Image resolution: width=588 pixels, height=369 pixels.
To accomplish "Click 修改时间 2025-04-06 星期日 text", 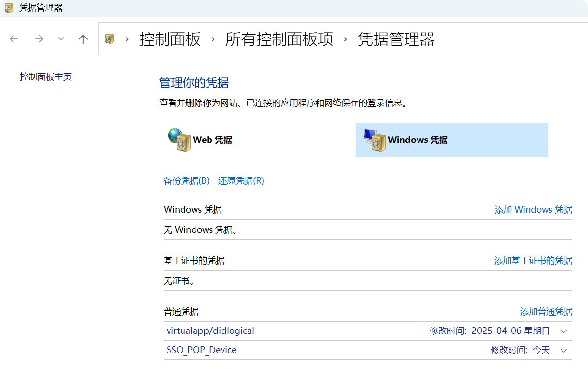I will [490, 331].
